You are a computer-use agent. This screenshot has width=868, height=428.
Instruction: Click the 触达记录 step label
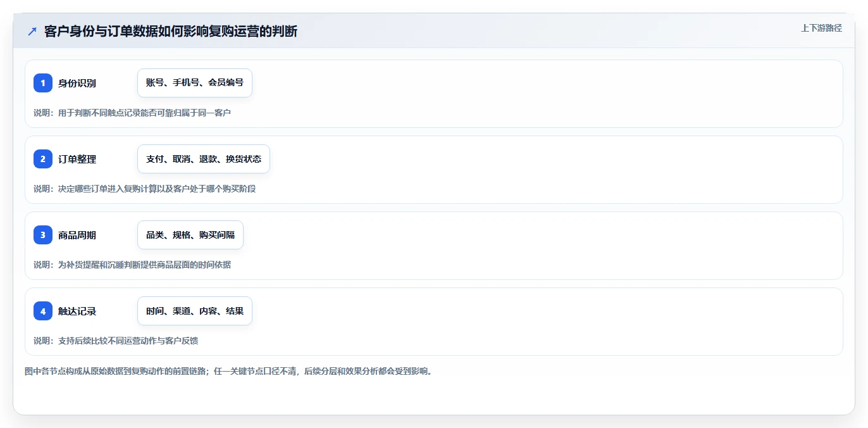pyautogui.click(x=77, y=311)
